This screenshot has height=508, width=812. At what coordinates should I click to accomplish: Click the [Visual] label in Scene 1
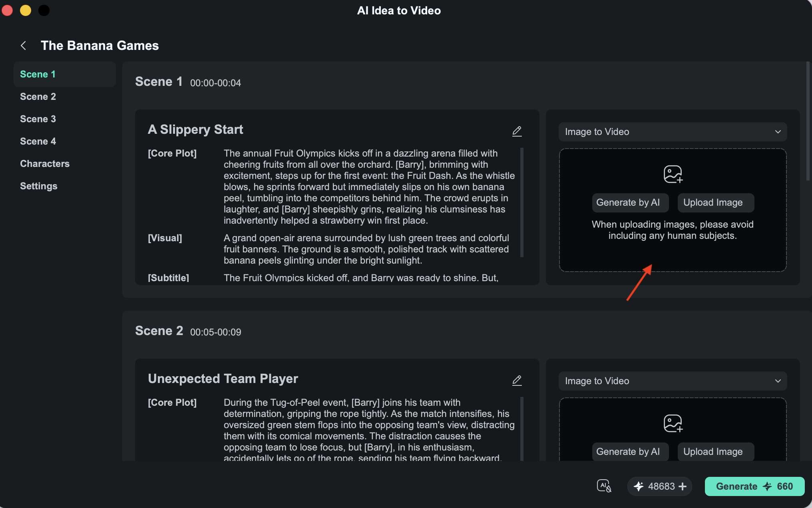(x=165, y=238)
